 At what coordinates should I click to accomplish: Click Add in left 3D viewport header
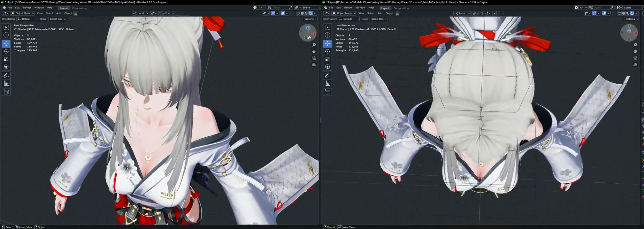pos(58,13)
